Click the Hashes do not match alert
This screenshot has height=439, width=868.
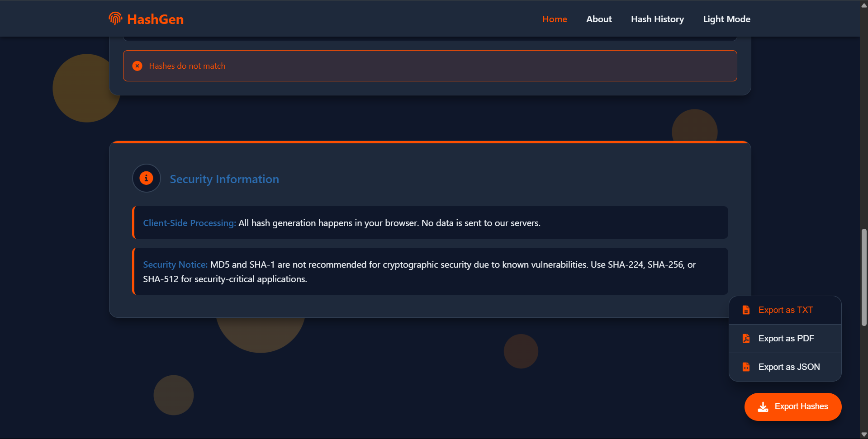430,66
